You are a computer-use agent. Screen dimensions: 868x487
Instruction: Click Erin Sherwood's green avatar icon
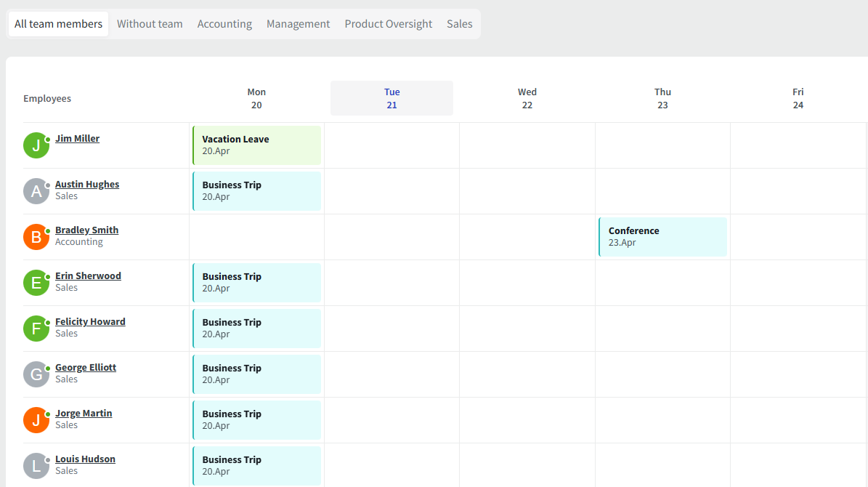(36, 283)
